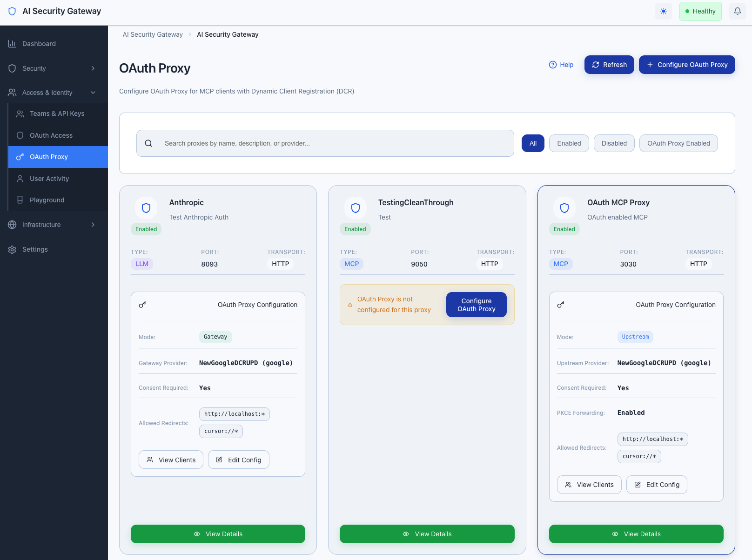Click the User Activity person icon
Image resolution: width=752 pixels, height=560 pixels.
click(20, 178)
